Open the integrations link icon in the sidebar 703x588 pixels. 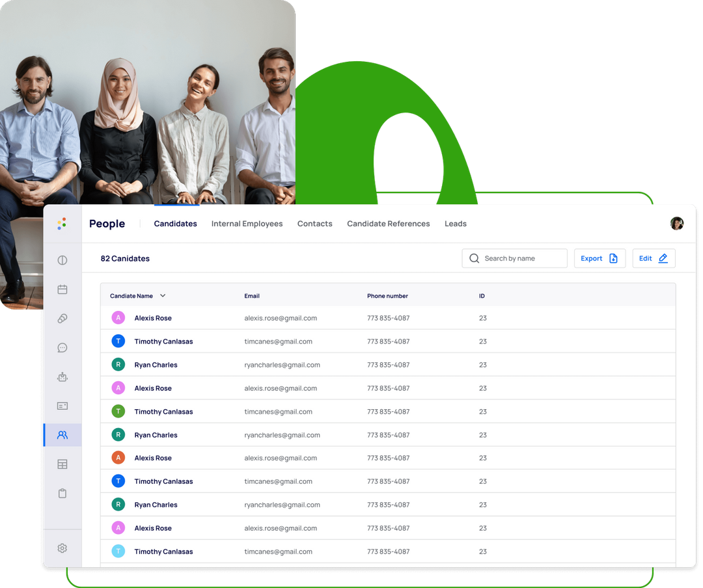pos(62,318)
